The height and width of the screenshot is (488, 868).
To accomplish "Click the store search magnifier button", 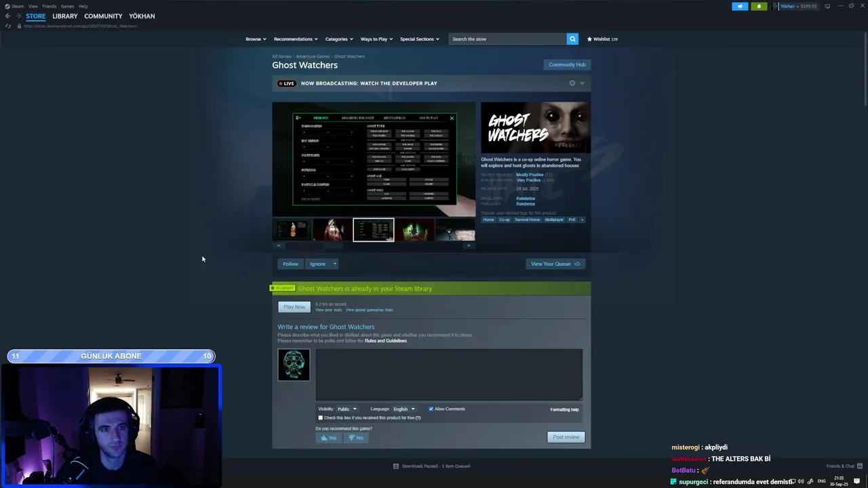I will [572, 39].
